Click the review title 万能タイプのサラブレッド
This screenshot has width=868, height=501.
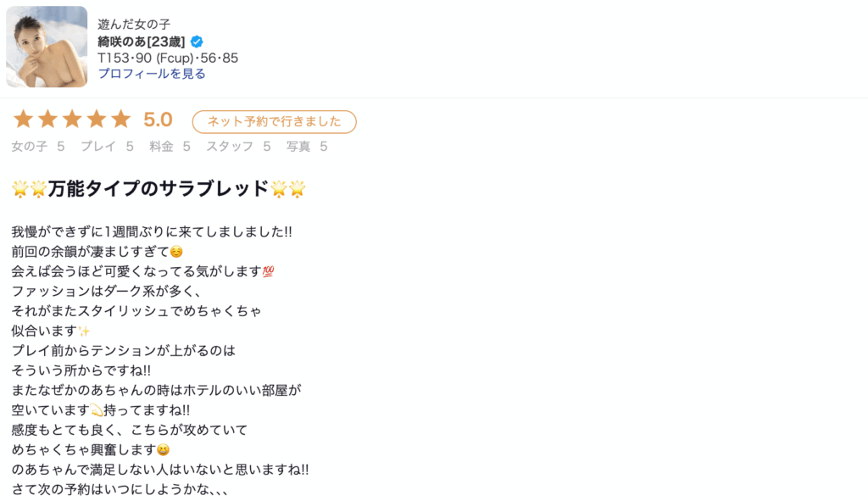pos(159,189)
